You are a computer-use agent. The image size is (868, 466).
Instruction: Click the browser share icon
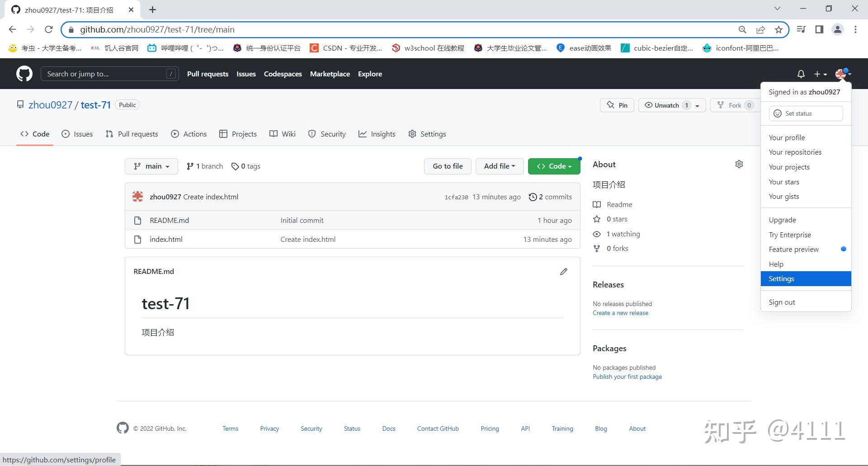[x=760, y=30]
